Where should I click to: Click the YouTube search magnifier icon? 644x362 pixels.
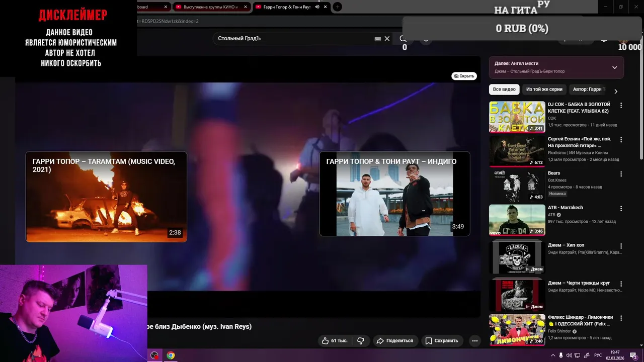point(403,39)
